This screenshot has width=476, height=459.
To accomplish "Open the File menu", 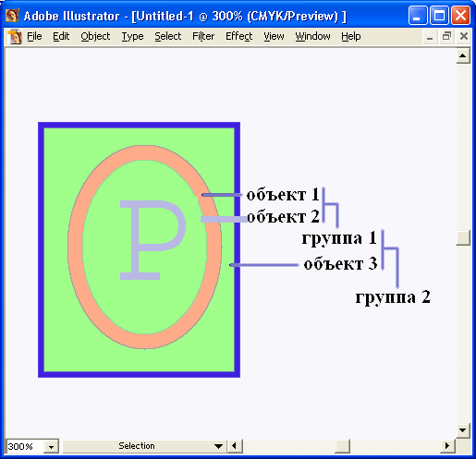I will [34, 36].
